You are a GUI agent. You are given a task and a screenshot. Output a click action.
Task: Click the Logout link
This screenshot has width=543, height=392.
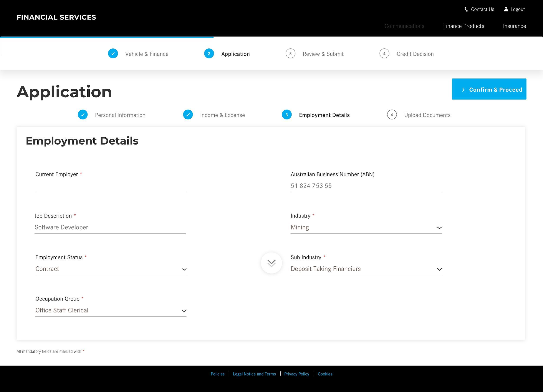point(517,9)
